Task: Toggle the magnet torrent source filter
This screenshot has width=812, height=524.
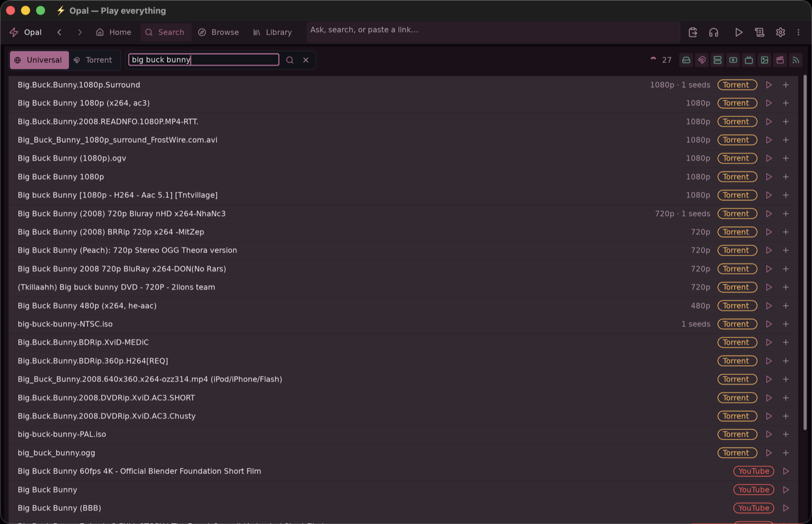Action: coord(702,60)
